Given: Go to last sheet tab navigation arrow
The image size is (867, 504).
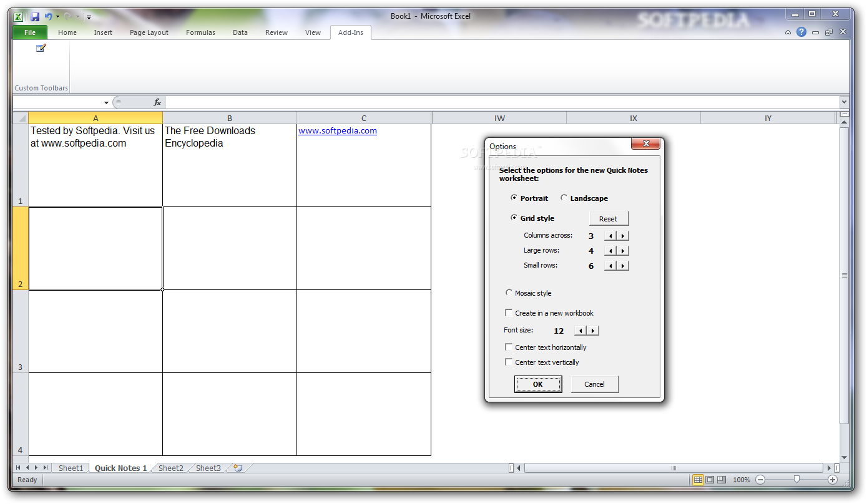Looking at the screenshot, I should click(x=46, y=468).
